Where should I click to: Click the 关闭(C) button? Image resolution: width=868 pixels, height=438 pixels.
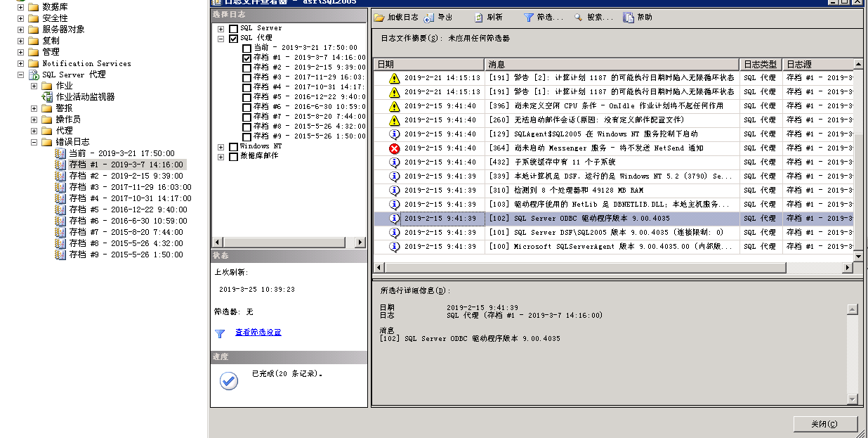click(826, 424)
